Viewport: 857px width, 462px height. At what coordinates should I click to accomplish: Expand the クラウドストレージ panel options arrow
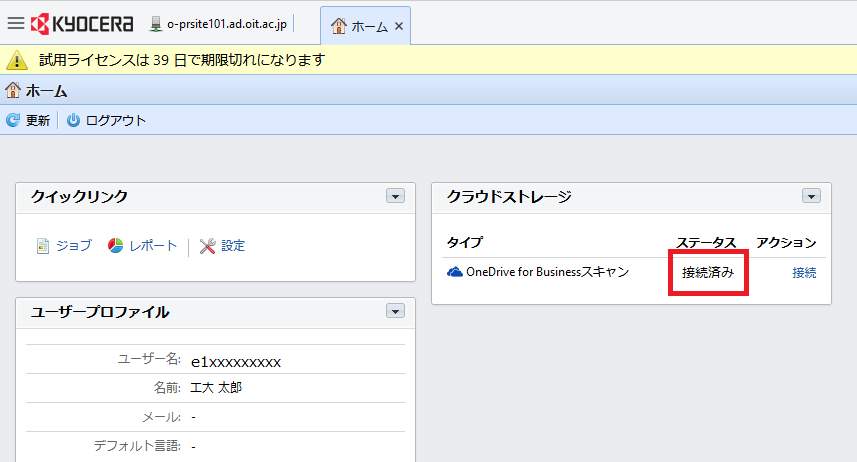pos(811,197)
